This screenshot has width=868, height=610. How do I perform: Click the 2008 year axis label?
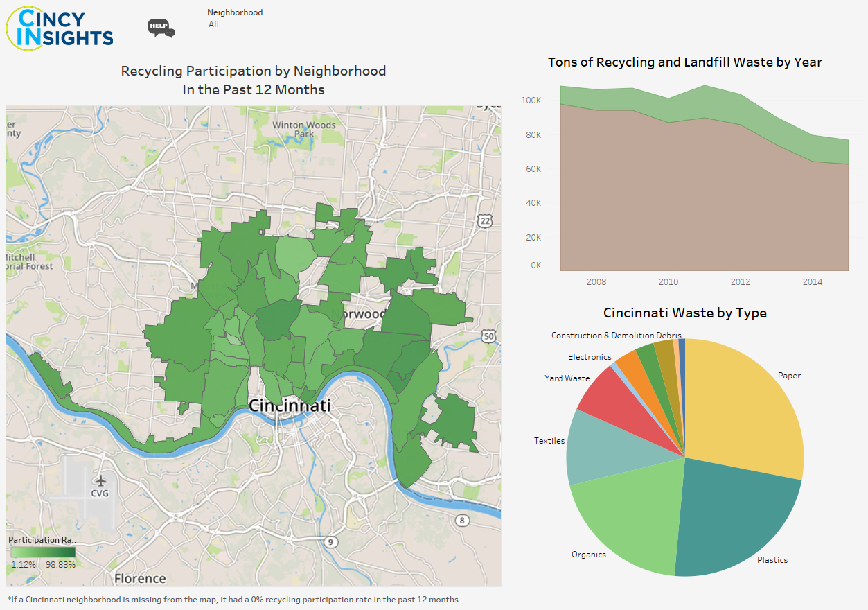pyautogui.click(x=596, y=281)
